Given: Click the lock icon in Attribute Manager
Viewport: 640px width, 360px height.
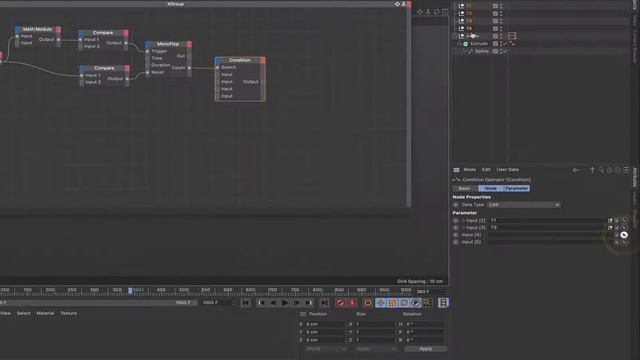Looking at the screenshot, I should (609, 170).
